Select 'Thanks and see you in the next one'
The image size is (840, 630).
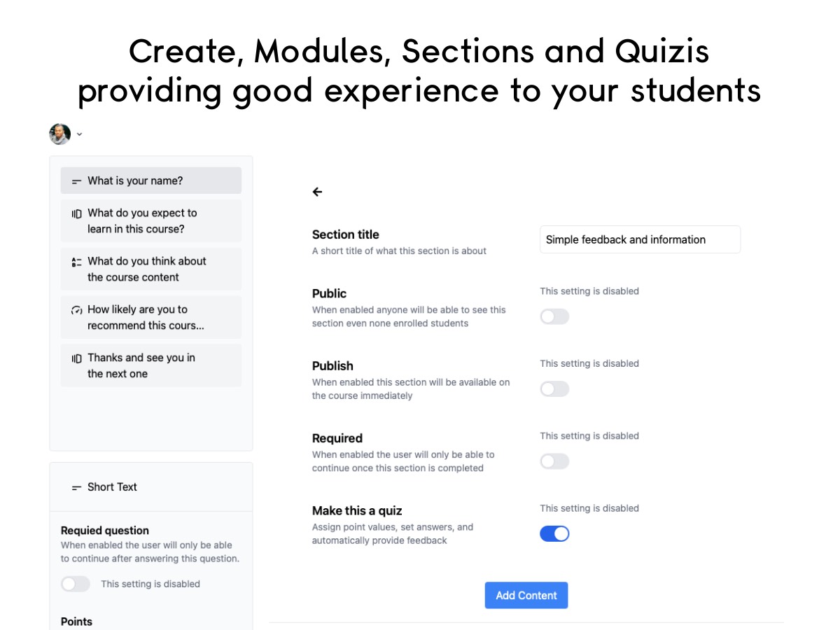[x=151, y=365]
